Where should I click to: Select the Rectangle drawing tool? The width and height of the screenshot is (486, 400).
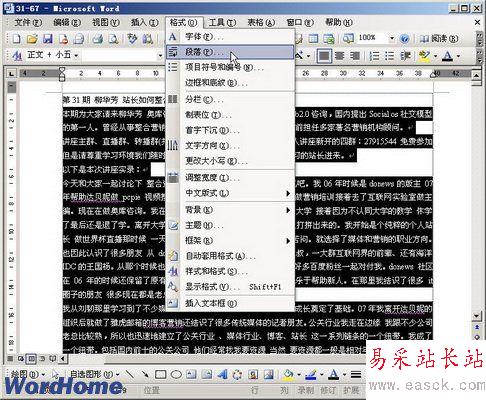click(160, 375)
